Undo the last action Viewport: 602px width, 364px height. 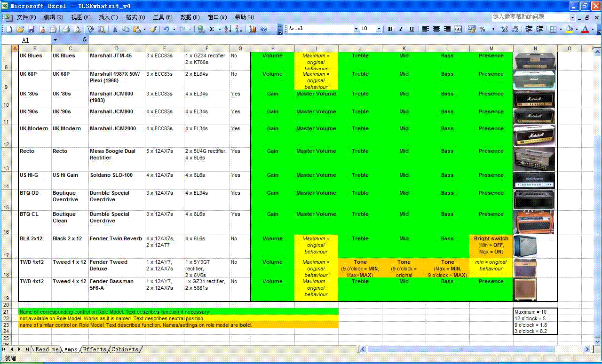[166, 29]
